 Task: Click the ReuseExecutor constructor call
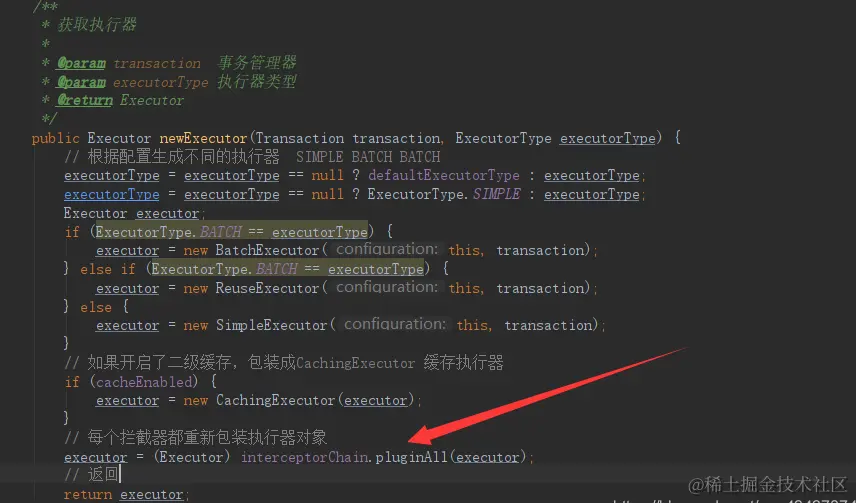click(267, 288)
